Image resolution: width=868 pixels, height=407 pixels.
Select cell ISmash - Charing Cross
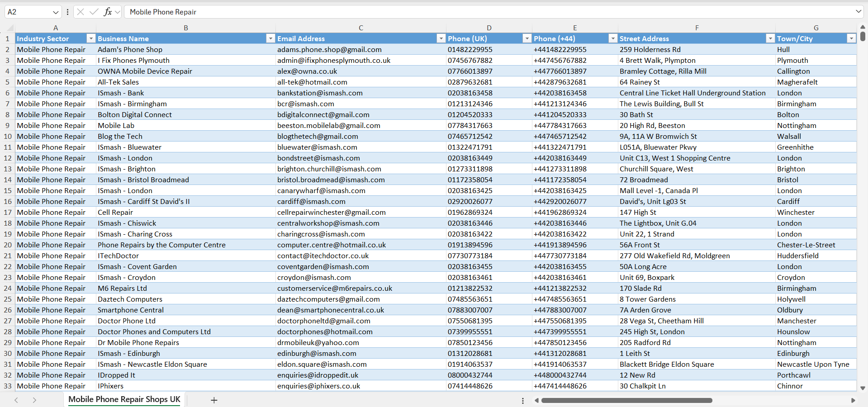pyautogui.click(x=186, y=234)
